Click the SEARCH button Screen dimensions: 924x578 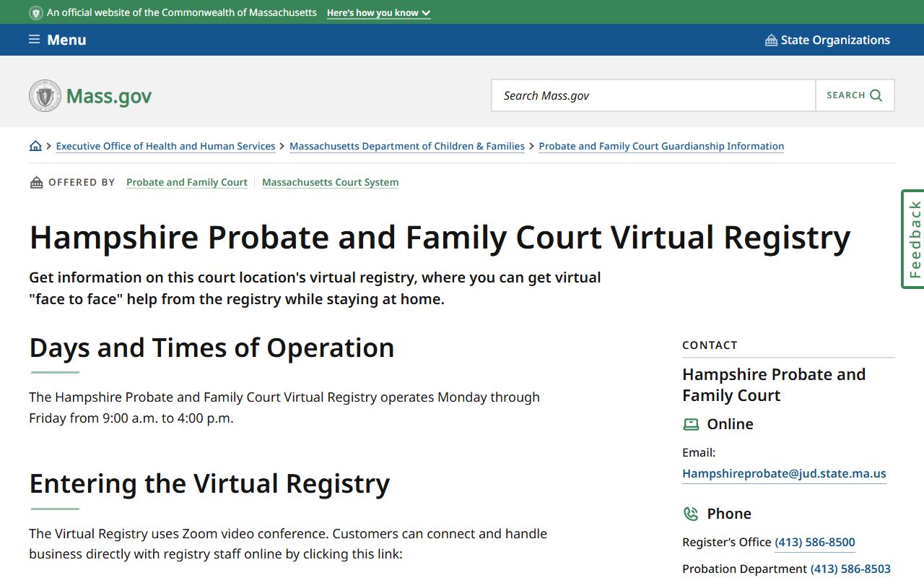click(855, 95)
